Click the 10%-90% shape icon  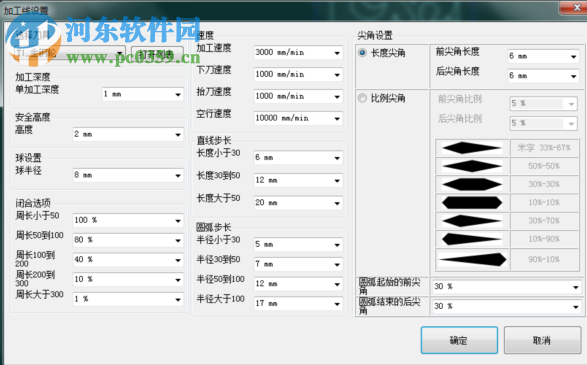[x=472, y=239]
